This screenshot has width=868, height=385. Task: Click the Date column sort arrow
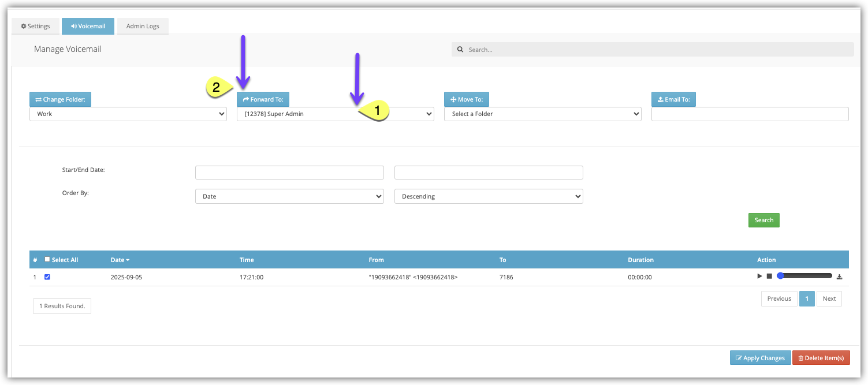click(128, 260)
